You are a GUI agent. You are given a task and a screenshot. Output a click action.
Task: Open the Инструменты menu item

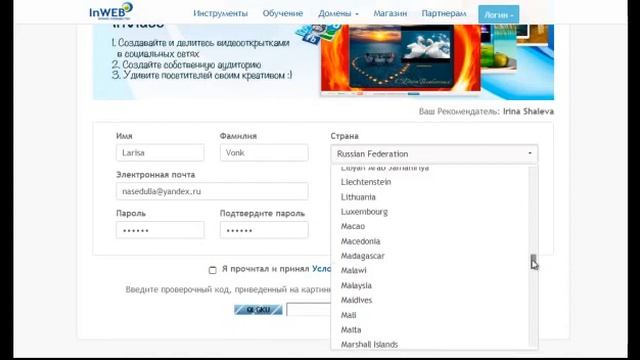point(220,13)
